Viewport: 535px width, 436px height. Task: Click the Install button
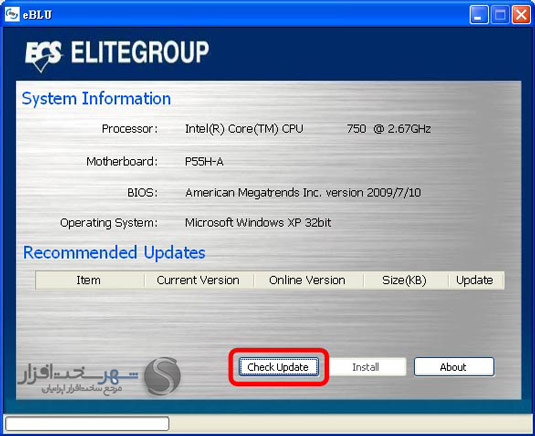[x=365, y=367]
